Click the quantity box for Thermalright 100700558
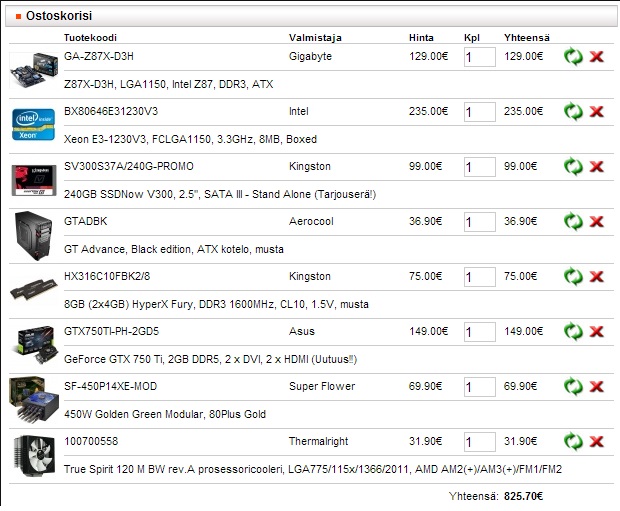The width and height of the screenshot is (620, 511). point(480,442)
